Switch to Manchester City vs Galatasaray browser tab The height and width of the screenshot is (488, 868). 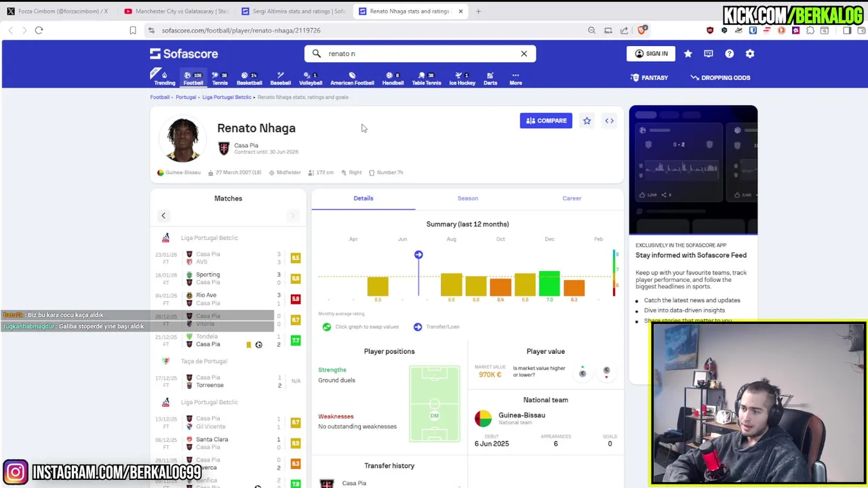(176, 11)
